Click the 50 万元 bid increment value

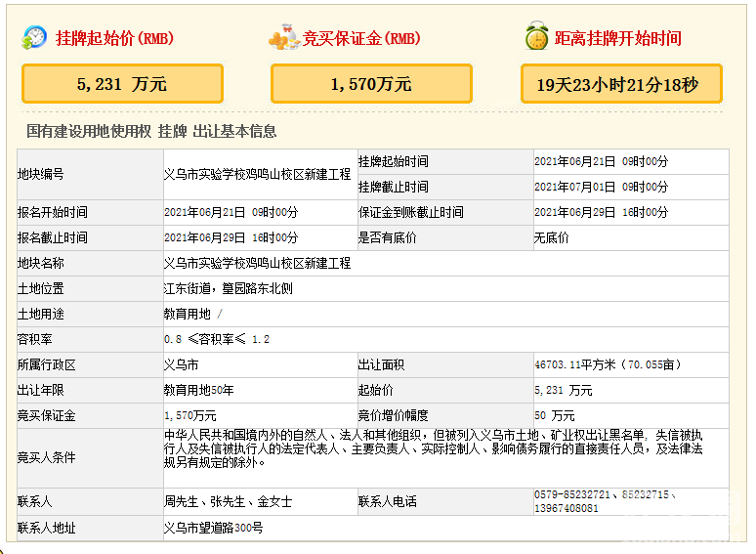pos(553,415)
